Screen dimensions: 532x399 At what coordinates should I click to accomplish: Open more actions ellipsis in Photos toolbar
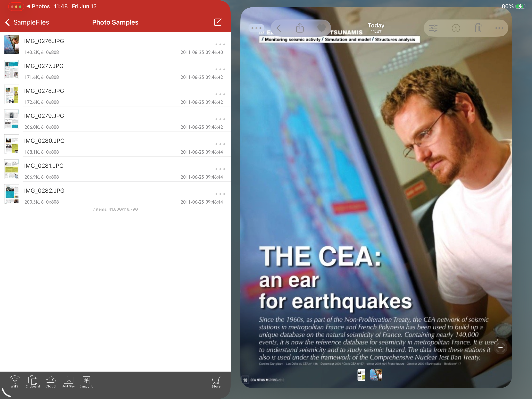(499, 28)
